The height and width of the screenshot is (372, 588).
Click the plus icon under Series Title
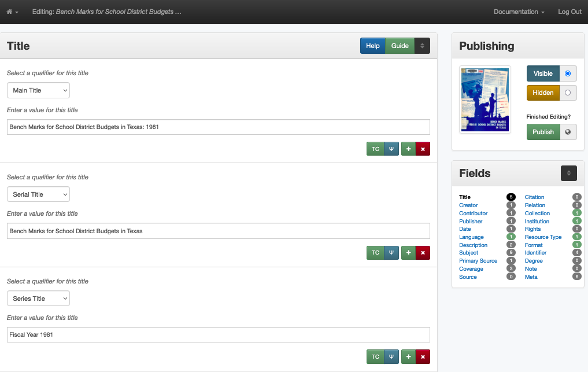coord(408,357)
